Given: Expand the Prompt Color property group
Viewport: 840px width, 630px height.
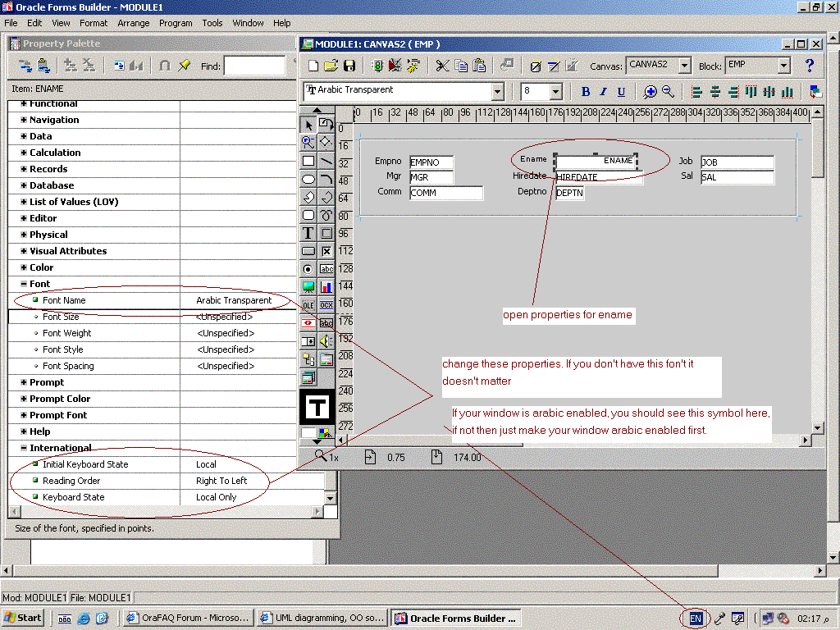Looking at the screenshot, I should (x=24, y=399).
